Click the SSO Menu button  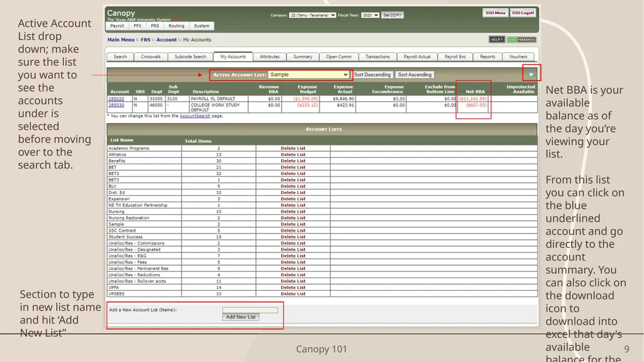click(496, 13)
